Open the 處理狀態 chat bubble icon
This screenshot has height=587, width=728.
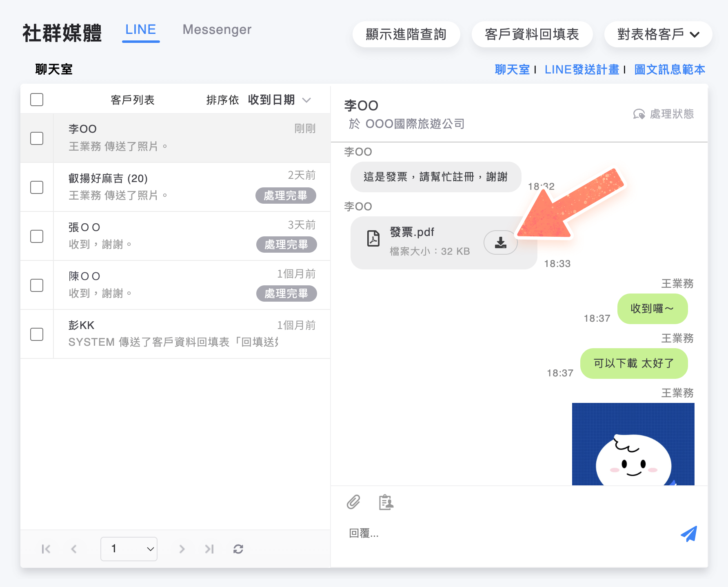pos(638,114)
